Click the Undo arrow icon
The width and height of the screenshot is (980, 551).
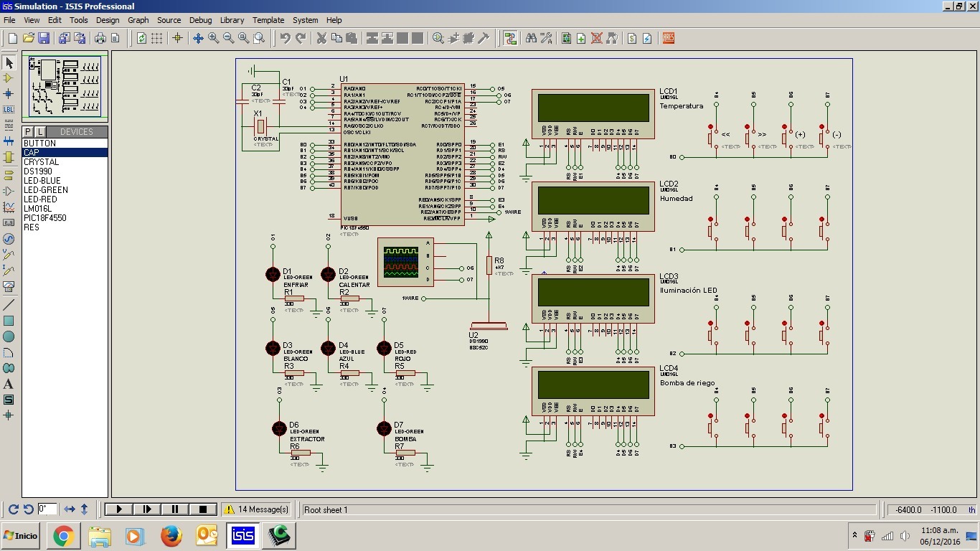click(286, 38)
